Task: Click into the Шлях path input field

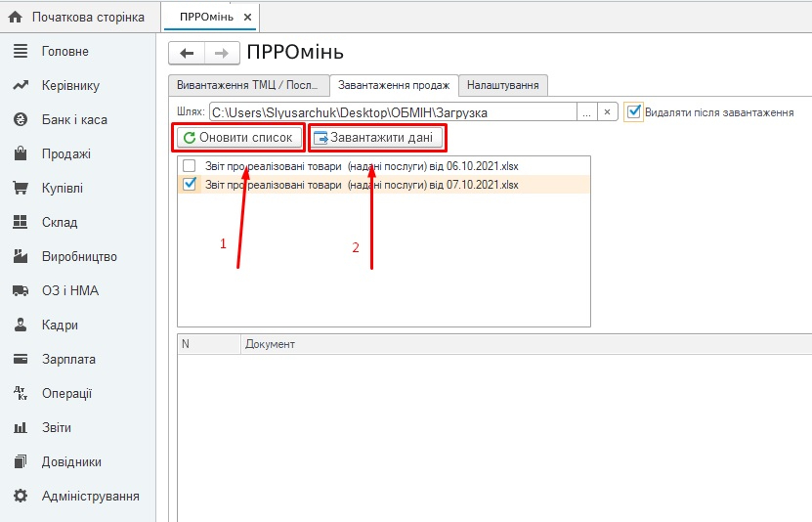Action: tap(391, 112)
